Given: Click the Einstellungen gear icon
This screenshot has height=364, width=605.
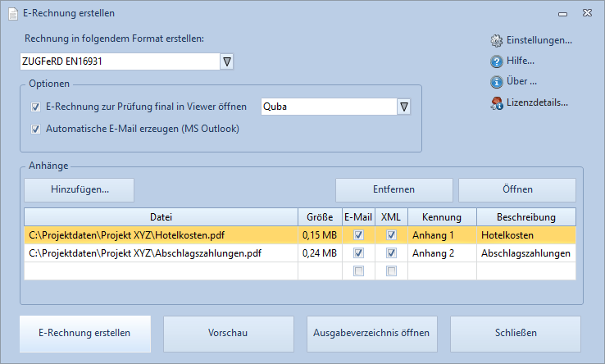Looking at the screenshot, I should coord(497,40).
